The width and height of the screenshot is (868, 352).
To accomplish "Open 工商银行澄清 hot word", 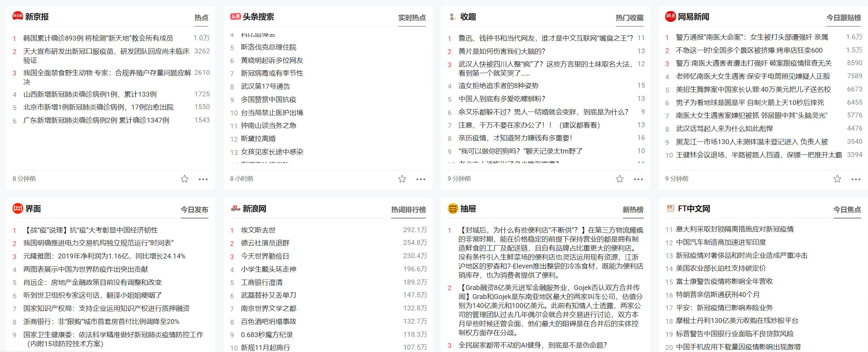I will click(262, 282).
